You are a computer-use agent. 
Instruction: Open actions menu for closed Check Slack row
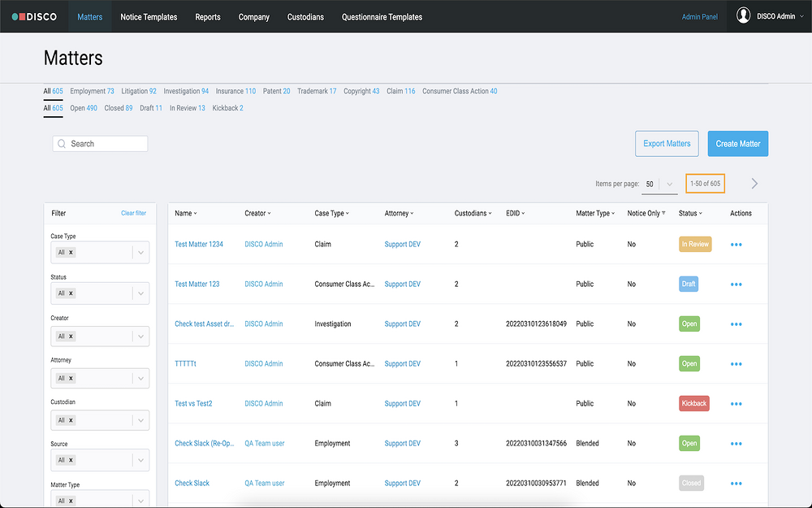click(736, 484)
